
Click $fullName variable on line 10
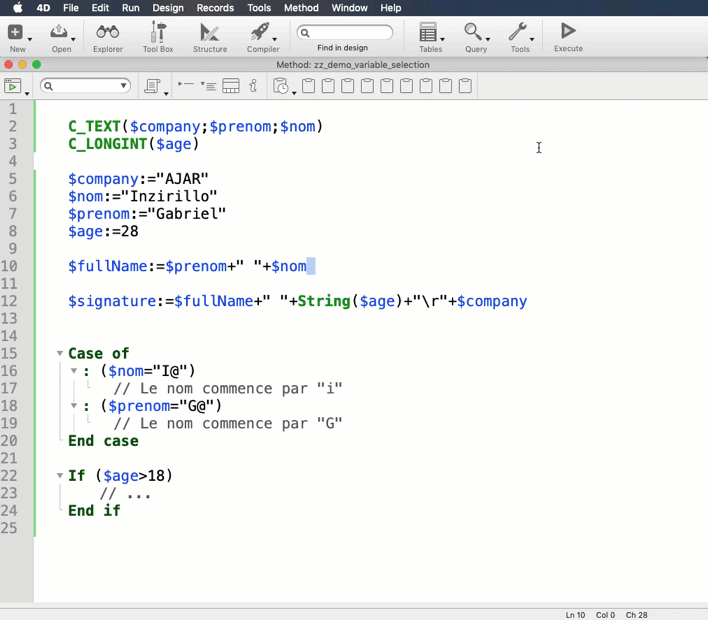point(107,266)
